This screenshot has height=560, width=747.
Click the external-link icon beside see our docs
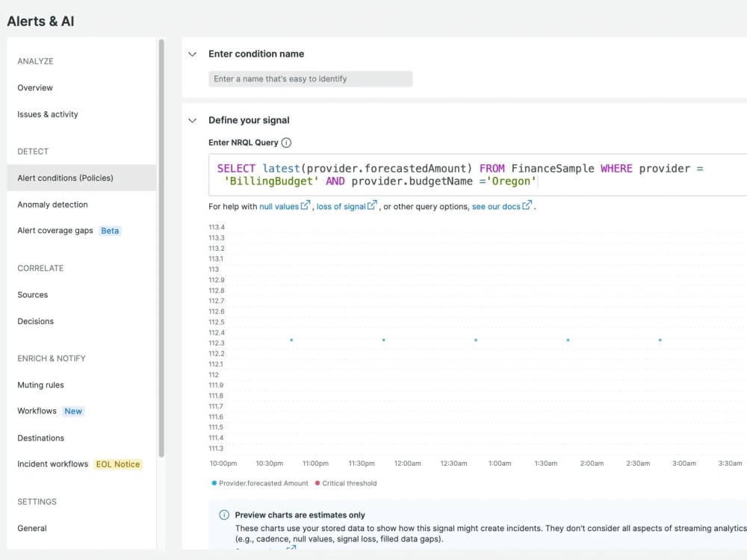point(527,205)
